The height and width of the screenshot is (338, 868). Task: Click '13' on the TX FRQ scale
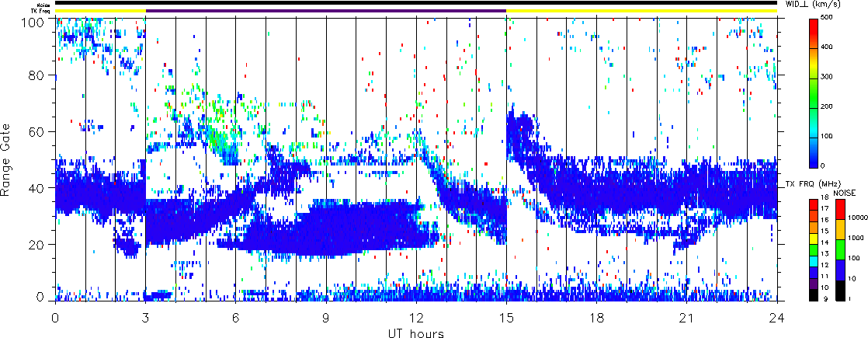825,254
